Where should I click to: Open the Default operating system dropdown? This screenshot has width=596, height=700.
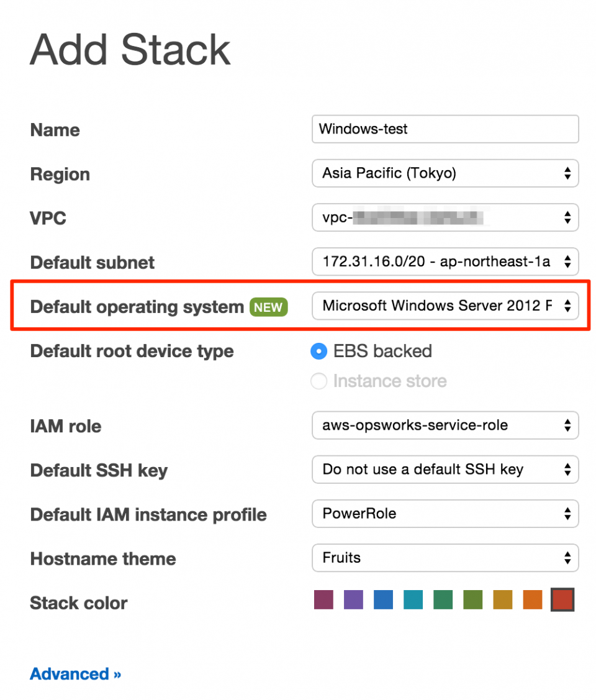click(445, 306)
